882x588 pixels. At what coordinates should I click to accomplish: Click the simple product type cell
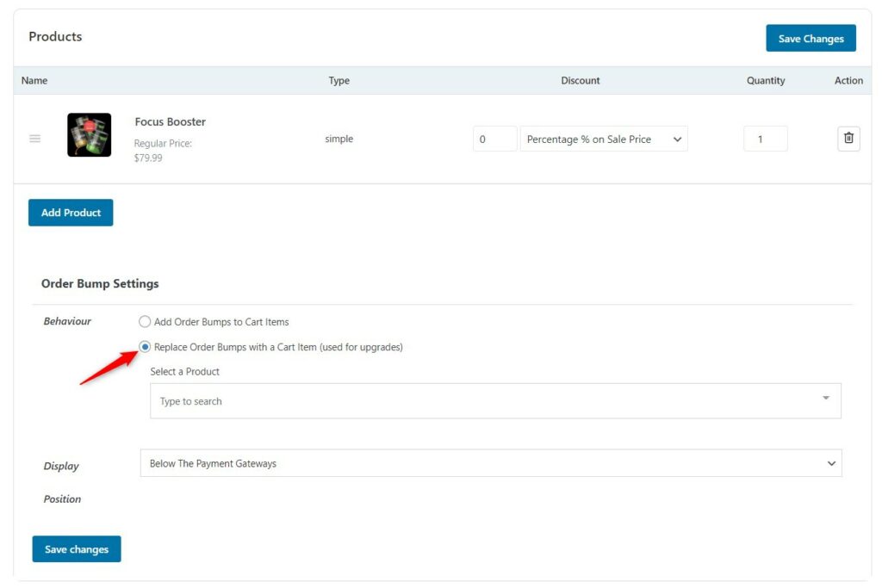click(x=339, y=139)
